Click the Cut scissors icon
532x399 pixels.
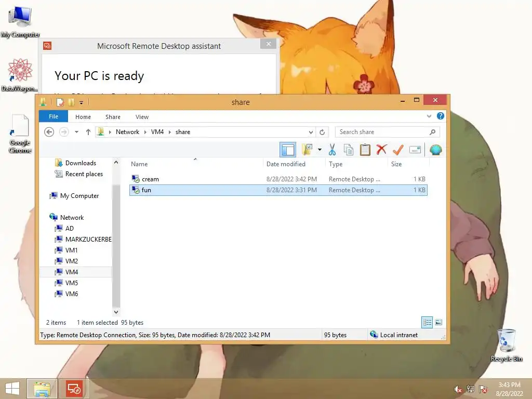click(x=332, y=150)
